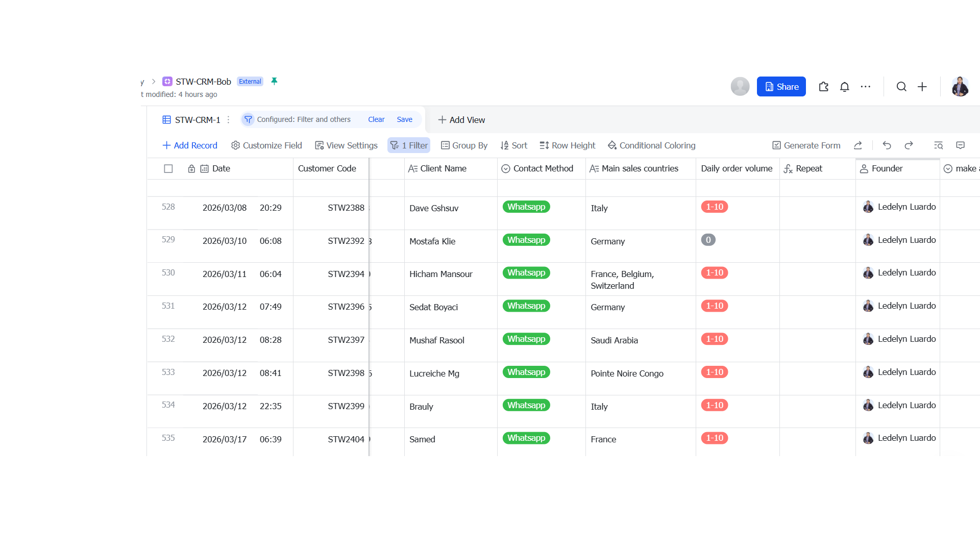Expand the Row Height dropdown
980x551 pixels.
tap(567, 145)
